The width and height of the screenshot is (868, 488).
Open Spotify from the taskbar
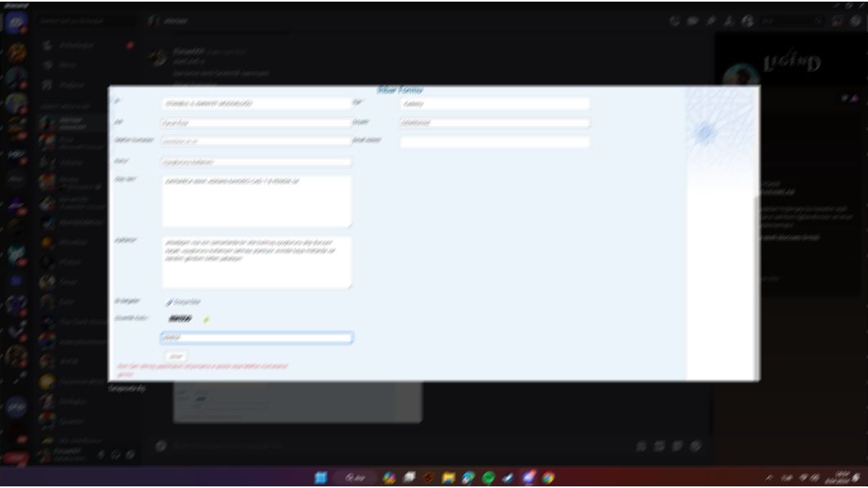coord(488,477)
